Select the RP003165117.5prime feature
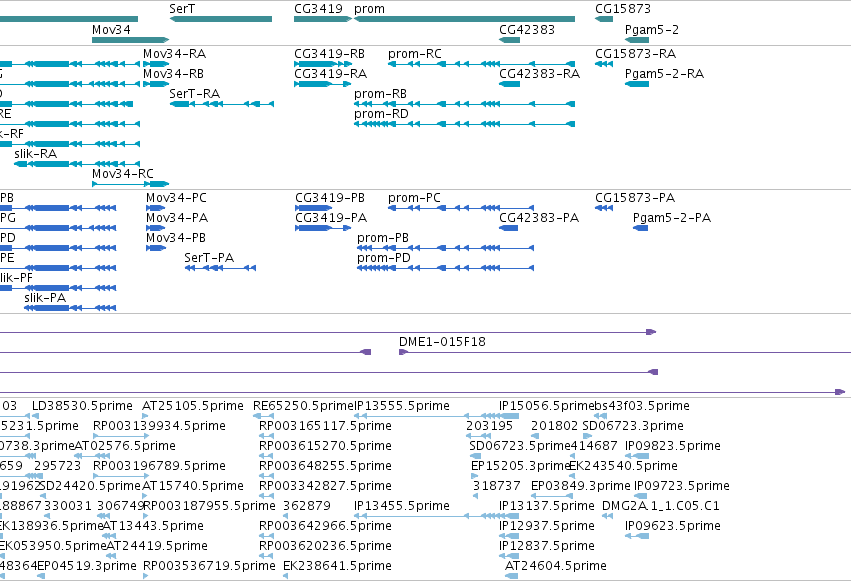The image size is (851, 581). coord(266,436)
